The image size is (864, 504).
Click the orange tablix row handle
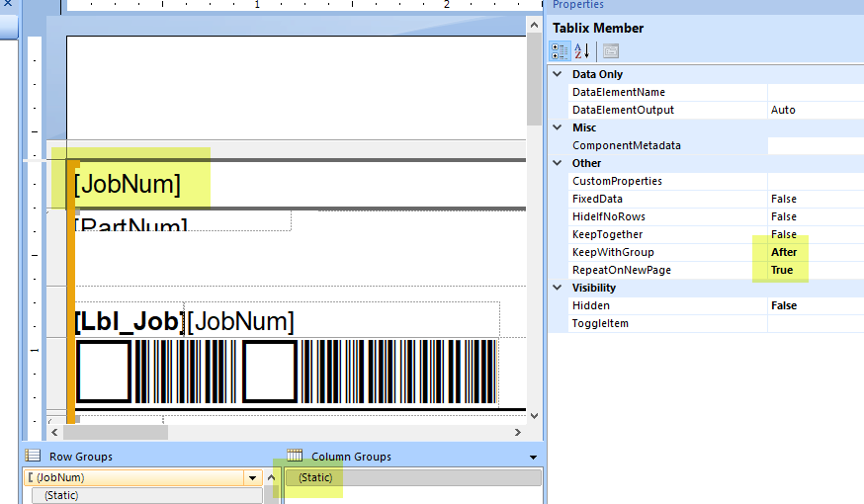click(70, 292)
